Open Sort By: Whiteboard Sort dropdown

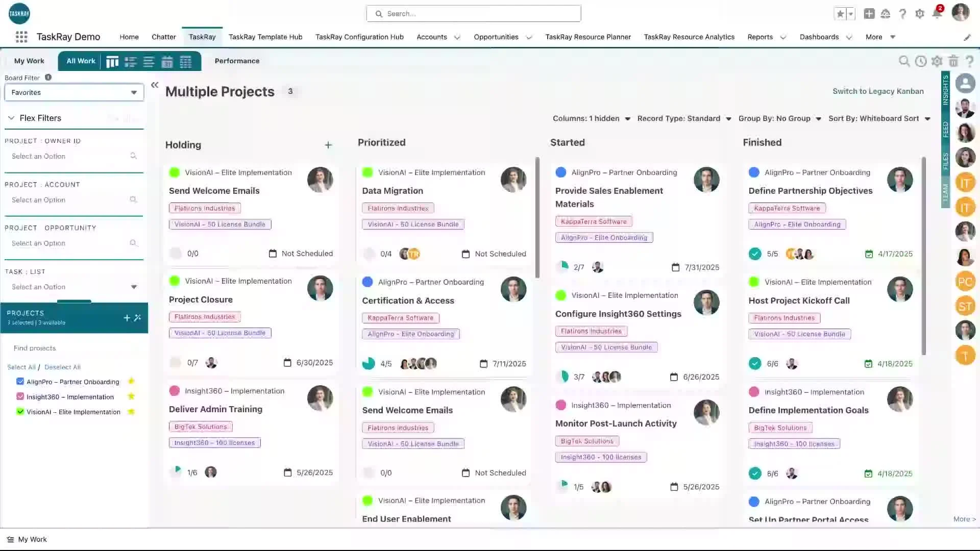(879, 118)
